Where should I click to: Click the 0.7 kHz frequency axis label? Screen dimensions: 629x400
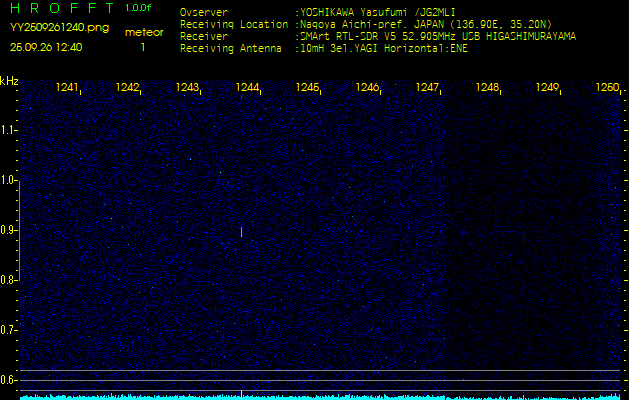coord(9,329)
